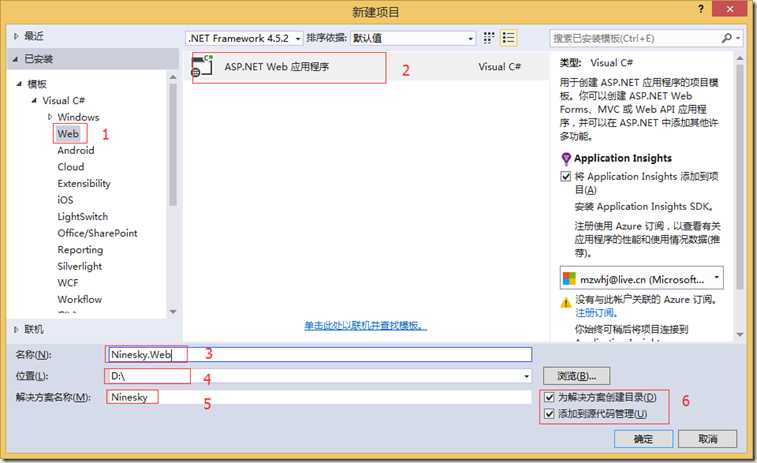Open the mzwhj@live.cn account dropdown
This screenshot has height=463, width=757.
tap(642, 278)
